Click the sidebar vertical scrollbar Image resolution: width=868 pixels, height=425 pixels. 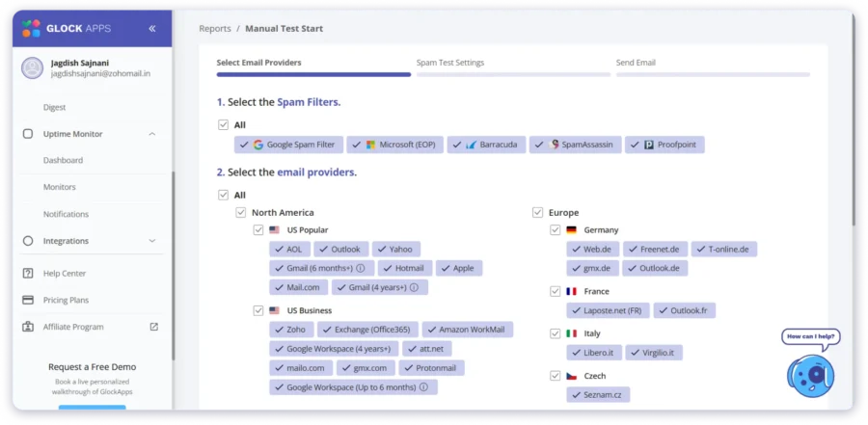[174, 266]
